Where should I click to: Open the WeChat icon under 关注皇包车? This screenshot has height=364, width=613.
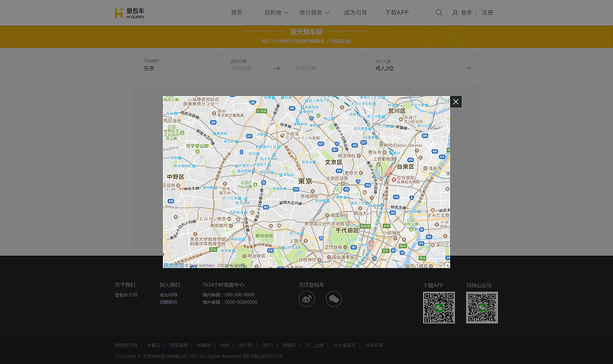point(334,299)
